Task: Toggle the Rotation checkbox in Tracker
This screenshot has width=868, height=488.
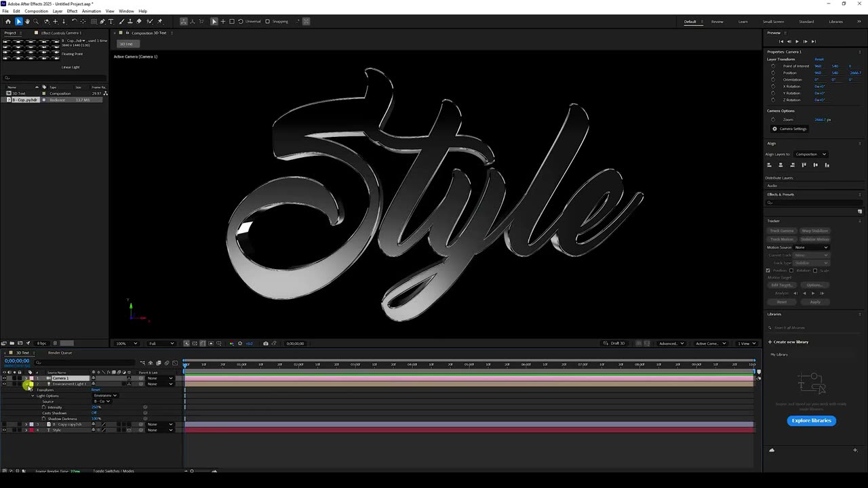Action: (x=791, y=270)
